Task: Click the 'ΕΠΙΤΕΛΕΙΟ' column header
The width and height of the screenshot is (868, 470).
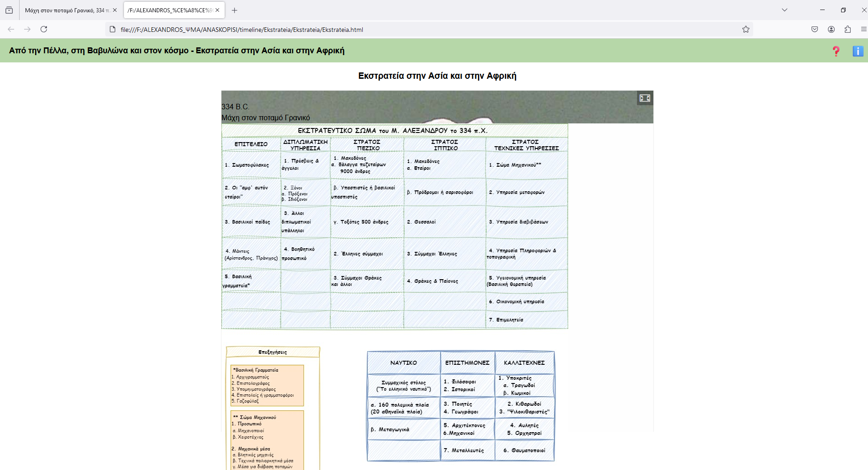Action: click(251, 144)
